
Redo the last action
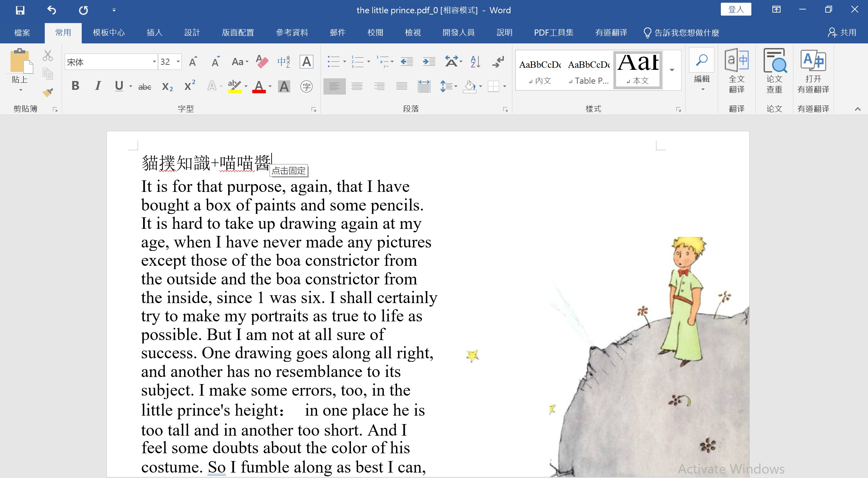[83, 10]
